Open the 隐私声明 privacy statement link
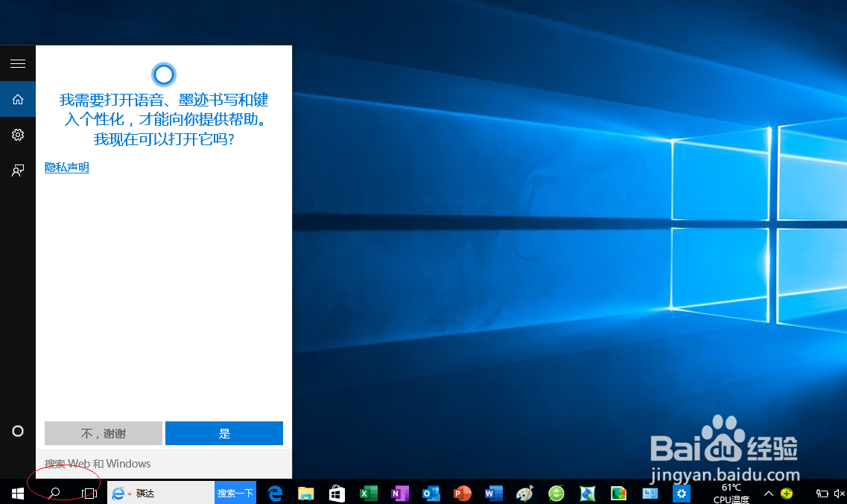 coord(66,167)
